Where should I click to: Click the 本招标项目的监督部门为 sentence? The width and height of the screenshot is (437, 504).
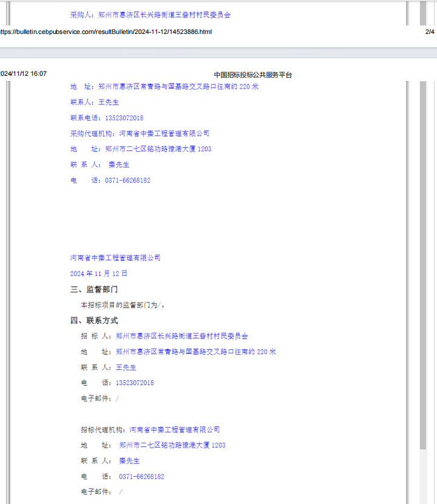coord(122,305)
